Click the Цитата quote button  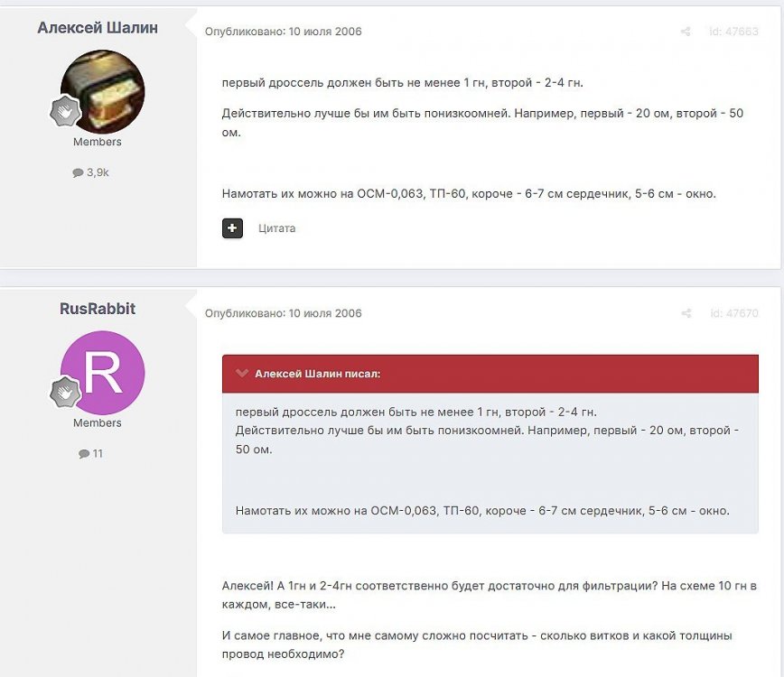coord(276,228)
